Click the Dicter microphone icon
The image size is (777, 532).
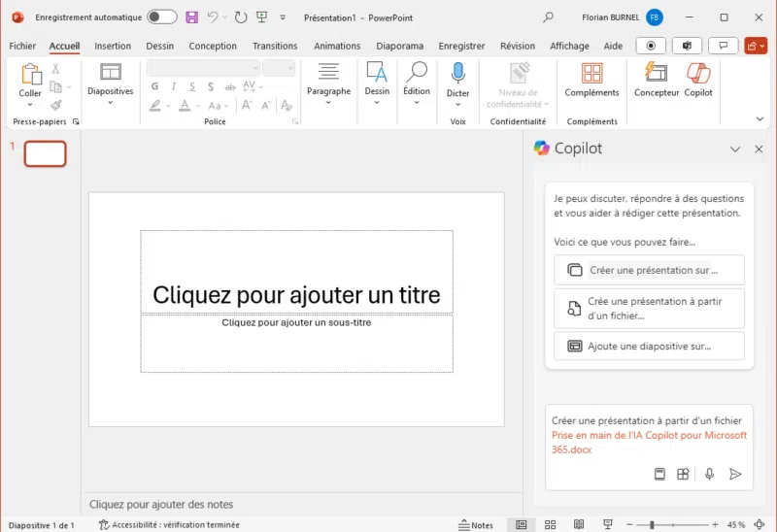coord(457,74)
